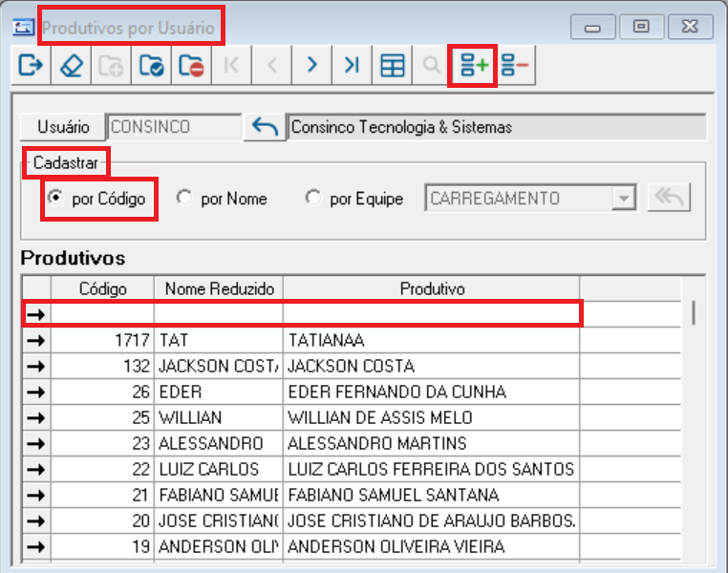Select row arrow for TATIANAA
Image resolution: width=728 pixels, height=573 pixels.
pos(36,341)
